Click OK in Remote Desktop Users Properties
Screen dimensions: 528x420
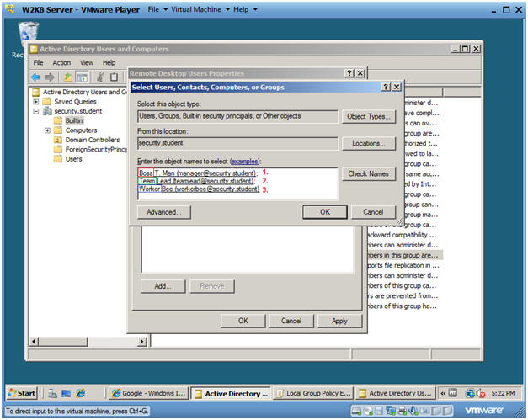coord(243,321)
